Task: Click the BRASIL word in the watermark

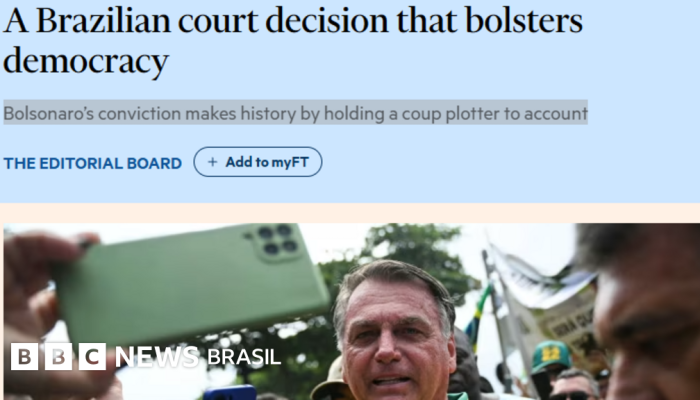Action: point(244,357)
